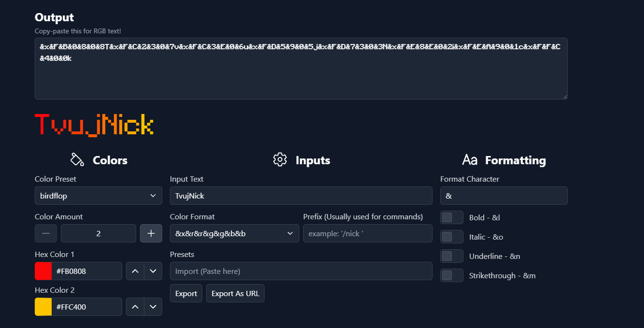Enable Strikethrough - &m switch
This screenshot has height=328, width=644.
click(x=452, y=275)
